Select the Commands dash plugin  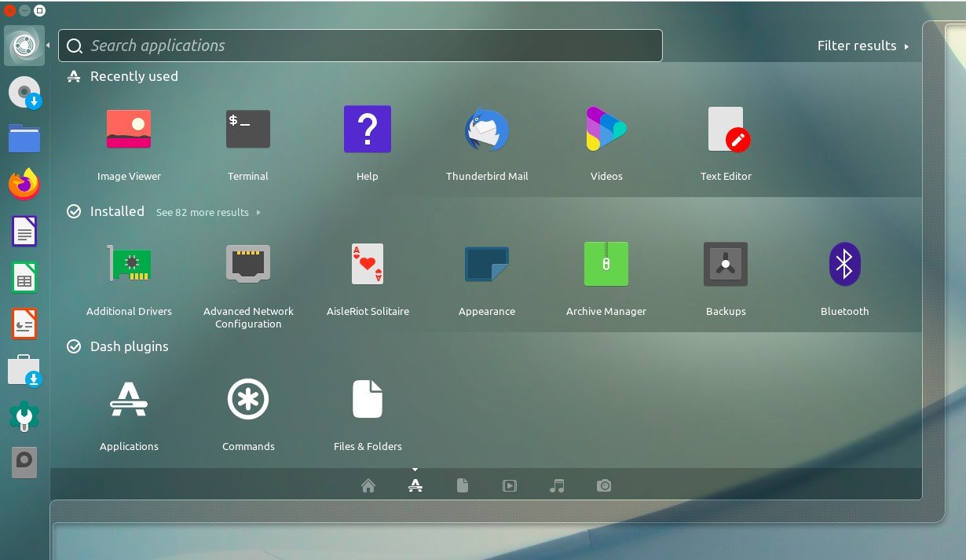(248, 399)
